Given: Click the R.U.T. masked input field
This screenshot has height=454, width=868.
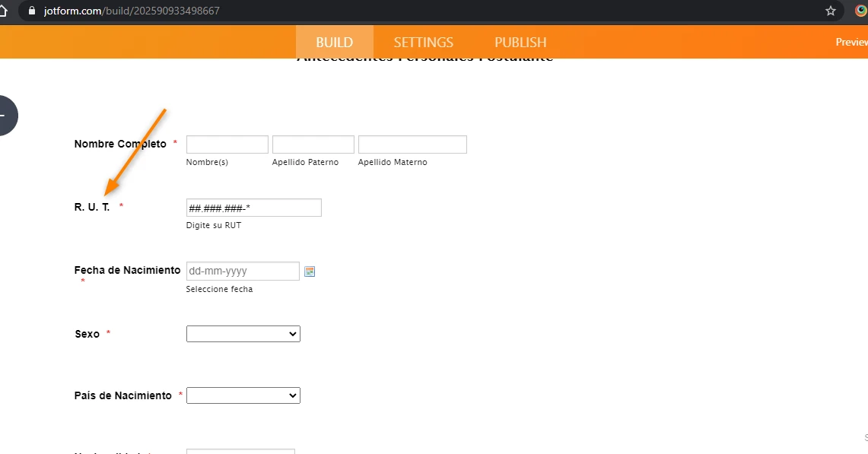Looking at the screenshot, I should click(x=253, y=208).
